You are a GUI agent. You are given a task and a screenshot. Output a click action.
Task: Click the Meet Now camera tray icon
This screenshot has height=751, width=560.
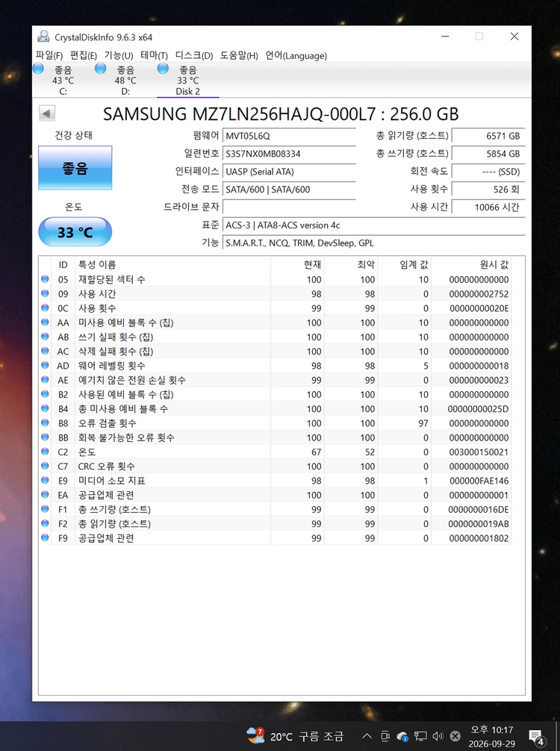pos(385,736)
